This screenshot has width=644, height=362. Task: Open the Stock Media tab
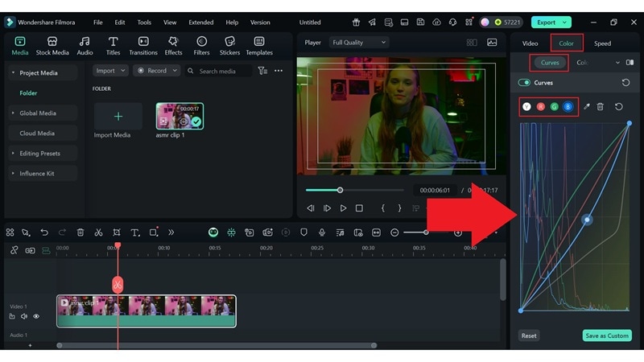(52, 46)
